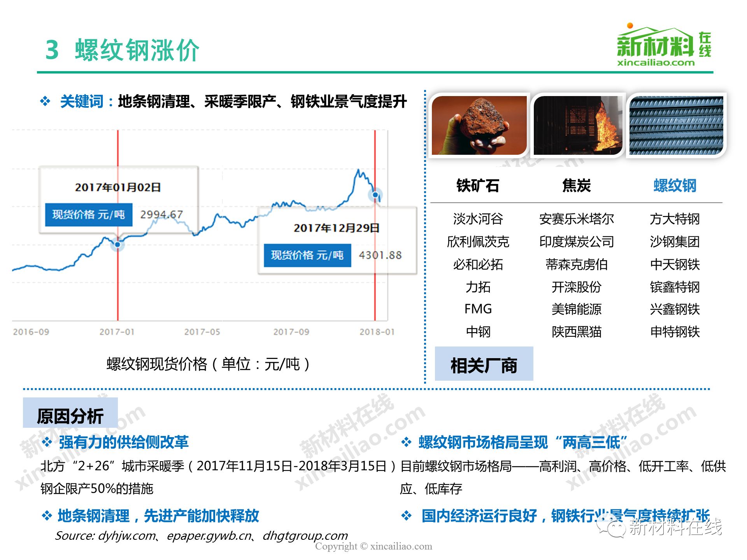
Task: Select the vendor 欣利佩茨克
Action: [478, 241]
